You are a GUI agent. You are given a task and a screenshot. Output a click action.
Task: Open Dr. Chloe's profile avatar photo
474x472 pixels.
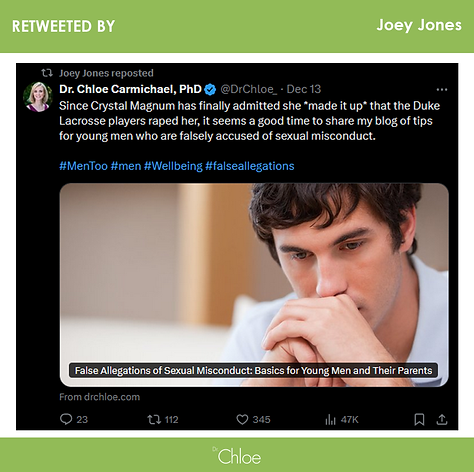click(x=38, y=97)
